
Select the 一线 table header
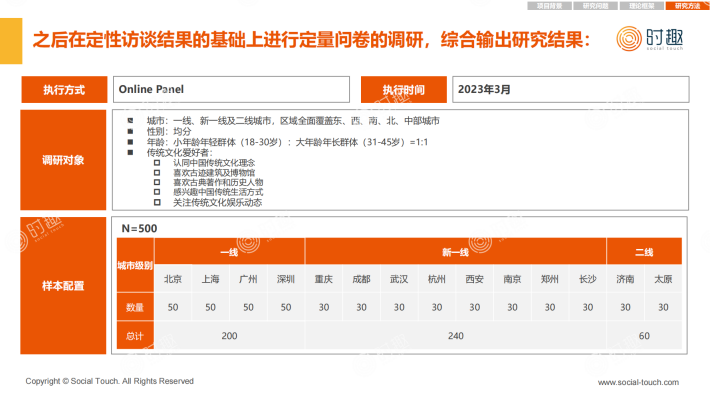click(x=229, y=252)
